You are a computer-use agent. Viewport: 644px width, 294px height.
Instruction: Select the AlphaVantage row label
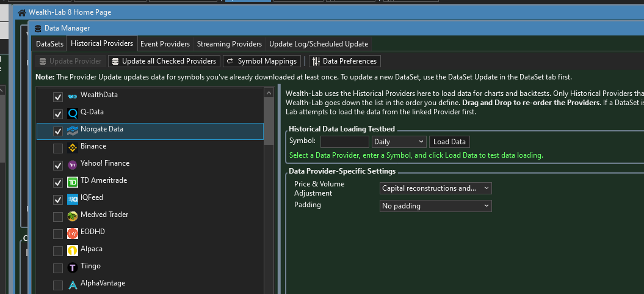coord(103,284)
